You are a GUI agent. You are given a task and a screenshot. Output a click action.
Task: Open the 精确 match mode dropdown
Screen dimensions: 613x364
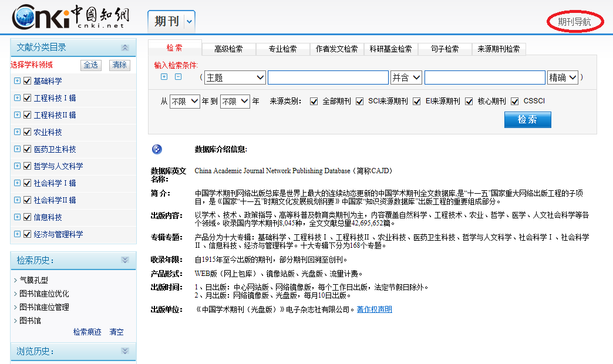[564, 77]
